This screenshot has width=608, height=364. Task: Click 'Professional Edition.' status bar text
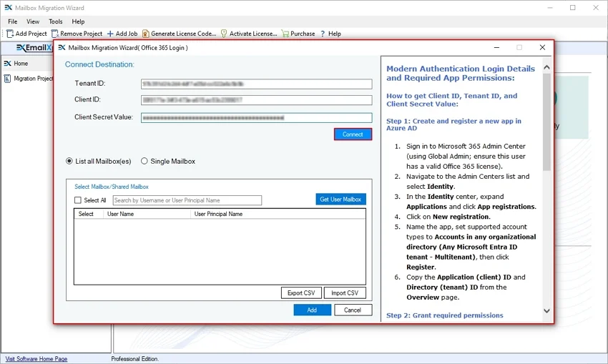coord(135,359)
